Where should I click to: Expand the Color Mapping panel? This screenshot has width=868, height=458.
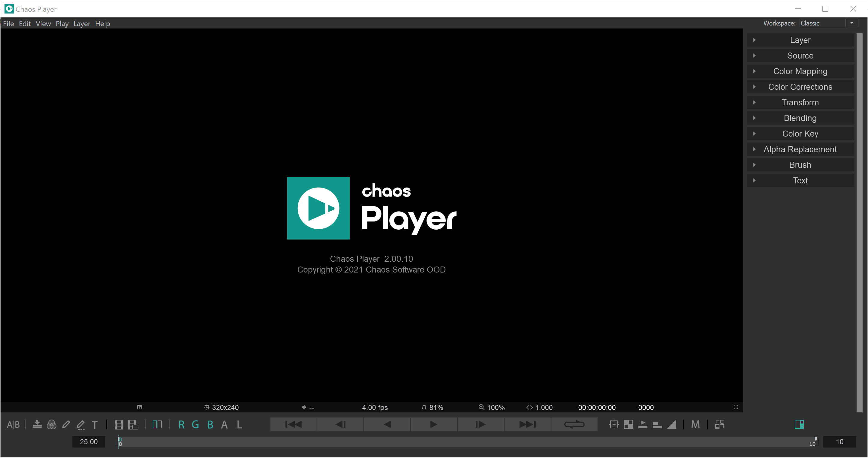(x=800, y=71)
